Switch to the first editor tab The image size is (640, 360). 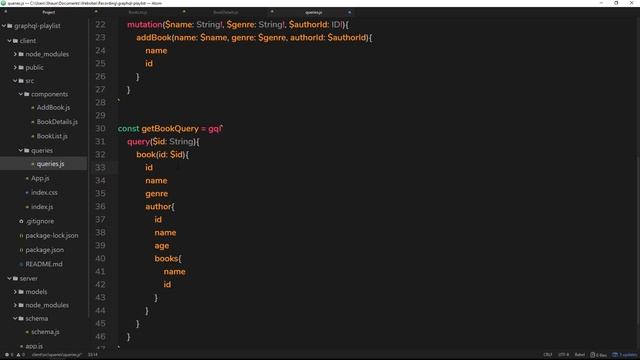138,12
